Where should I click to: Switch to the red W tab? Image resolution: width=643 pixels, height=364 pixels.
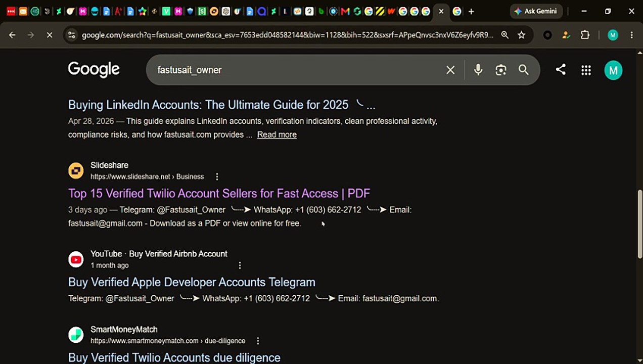click(x=391, y=11)
